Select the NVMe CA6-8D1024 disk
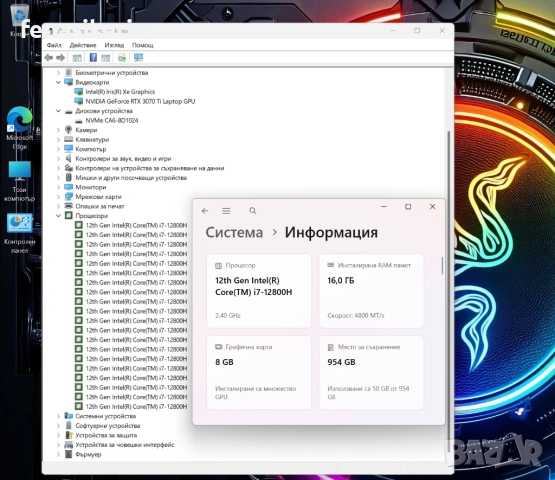Viewport: 555px width, 480px height. click(112, 120)
